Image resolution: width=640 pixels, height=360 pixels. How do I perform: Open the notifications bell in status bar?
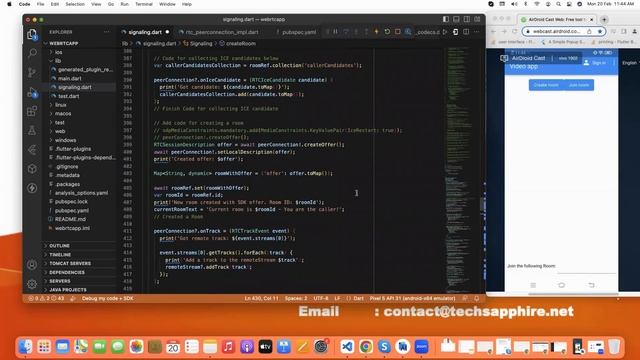(476, 298)
